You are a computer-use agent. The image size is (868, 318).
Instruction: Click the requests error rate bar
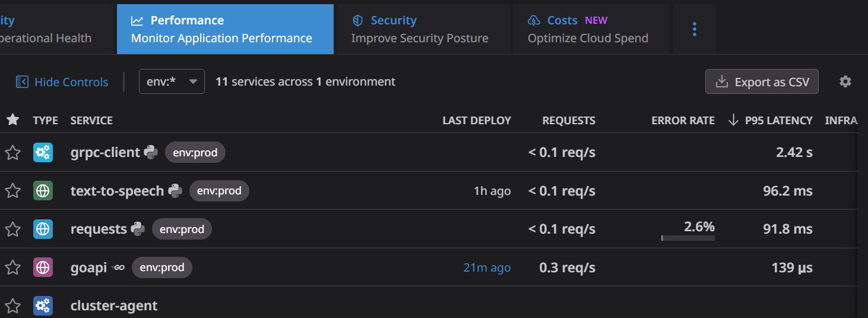click(x=688, y=238)
